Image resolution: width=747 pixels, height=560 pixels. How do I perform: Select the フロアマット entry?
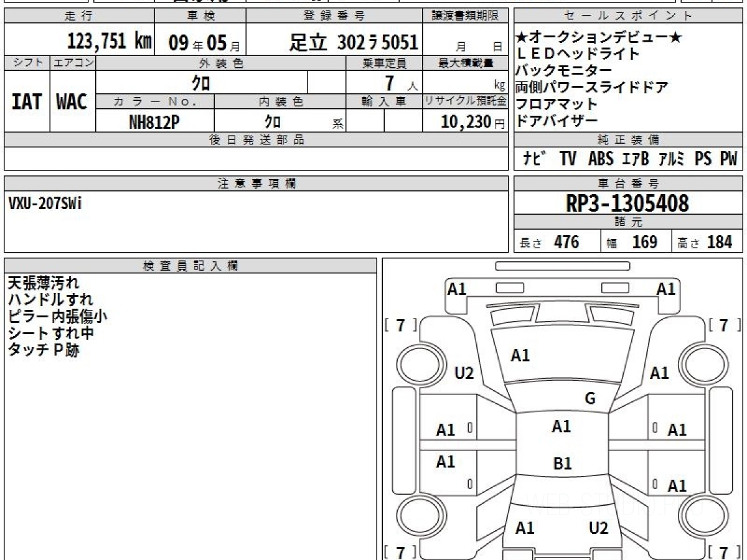coord(557,105)
